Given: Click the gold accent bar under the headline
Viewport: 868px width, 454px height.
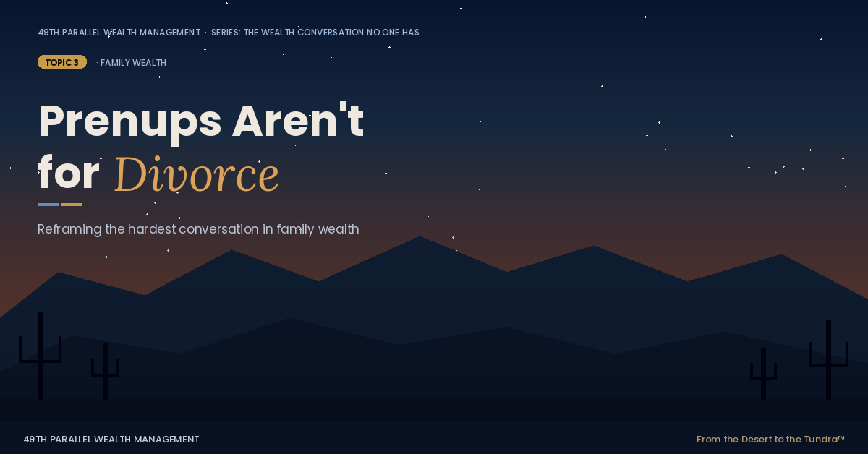Looking at the screenshot, I should point(71,205).
